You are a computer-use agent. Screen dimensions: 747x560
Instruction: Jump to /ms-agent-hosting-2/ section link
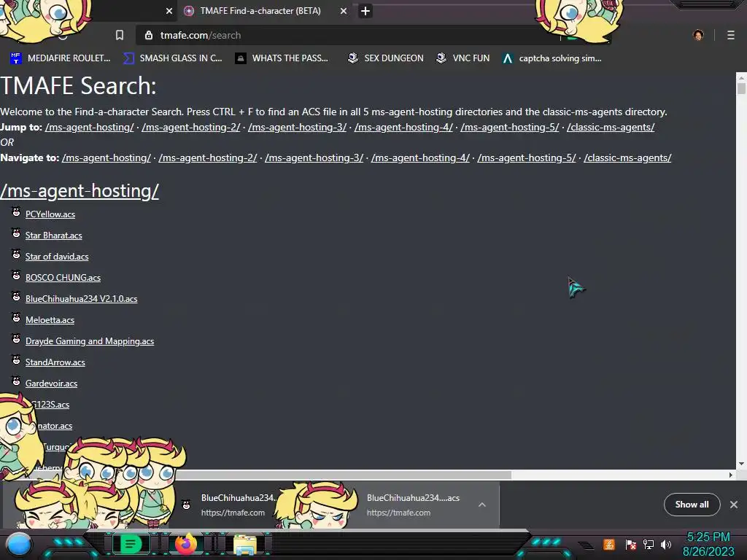click(191, 127)
